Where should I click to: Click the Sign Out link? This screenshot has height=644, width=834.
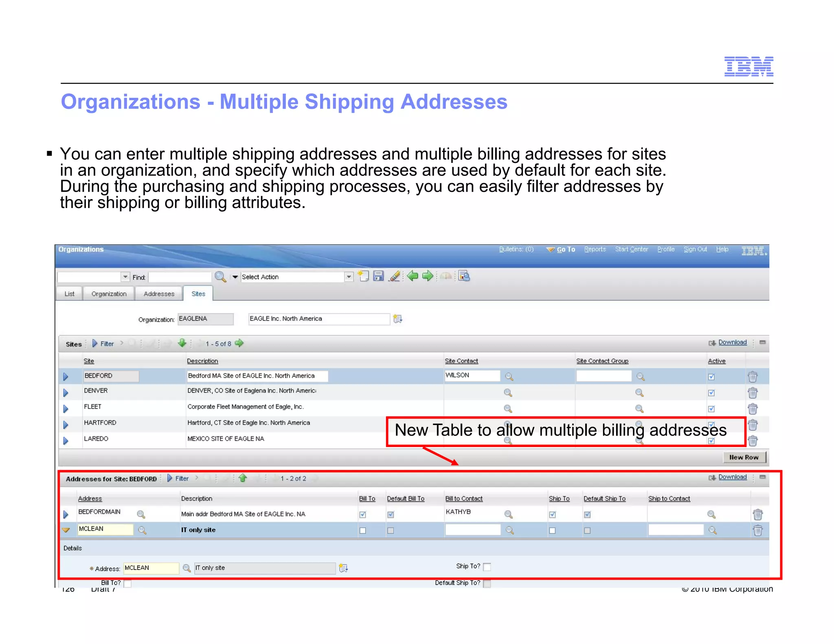pyautogui.click(x=695, y=249)
